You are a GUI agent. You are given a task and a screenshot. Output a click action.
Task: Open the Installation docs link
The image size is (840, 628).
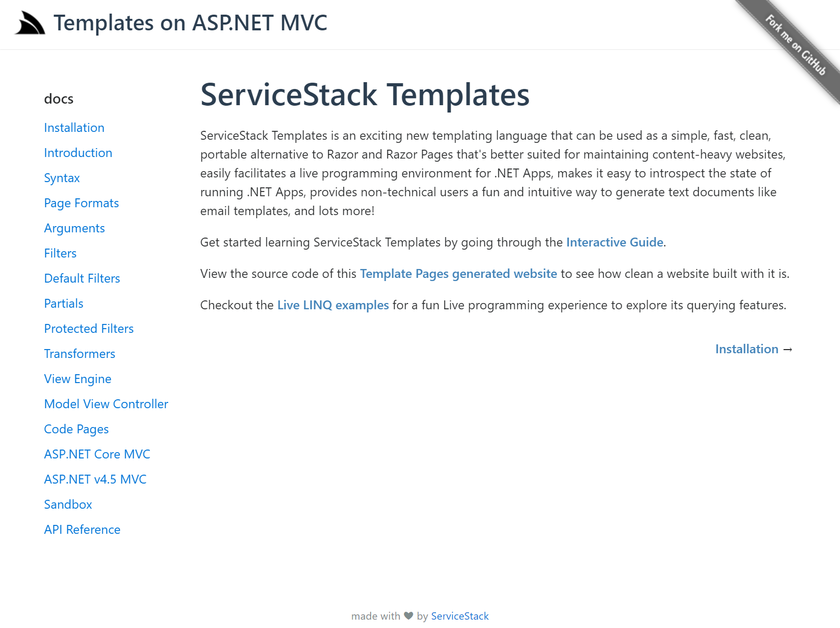74,128
